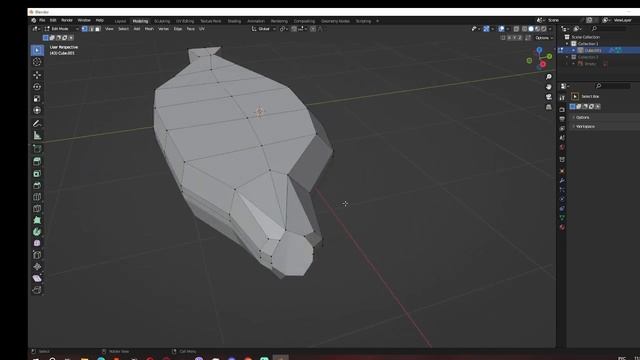Open the Options dropdown in viewport
This screenshot has height=360, width=640.
(544, 38)
